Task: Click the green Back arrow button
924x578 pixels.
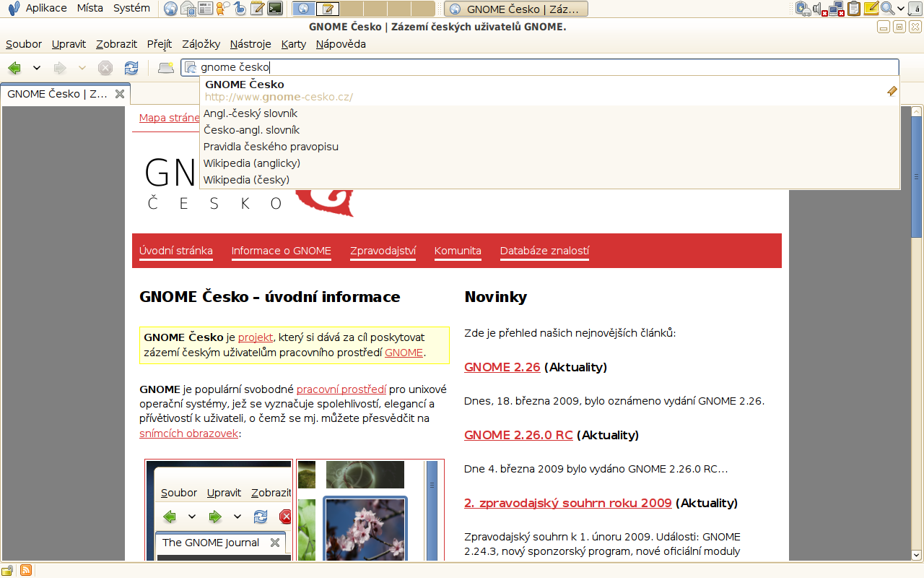Action: click(14, 68)
